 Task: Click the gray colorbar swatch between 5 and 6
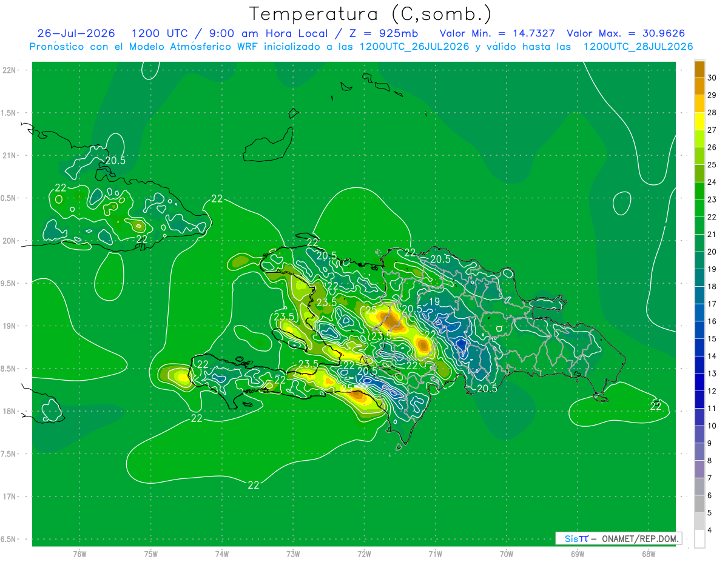click(699, 504)
